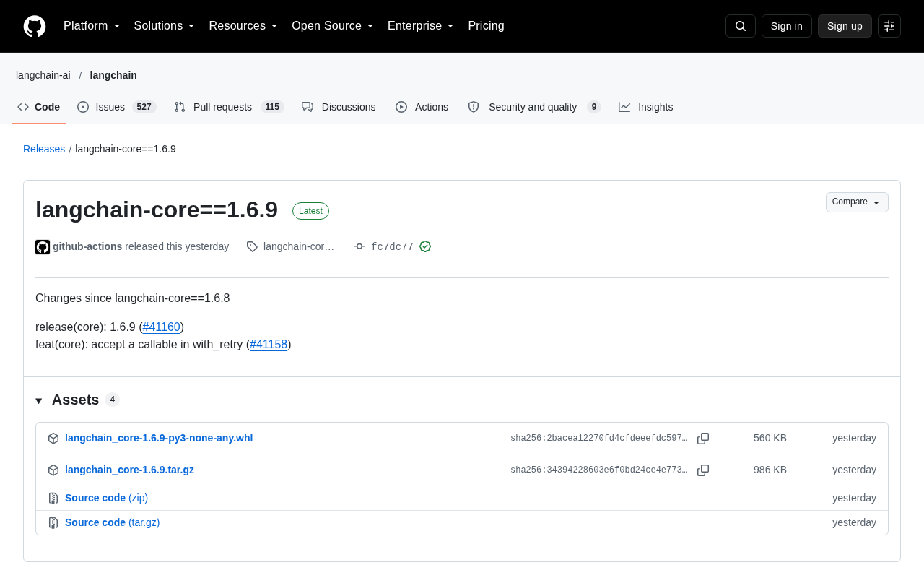This screenshot has width=924, height=578.
Task: Open the Security and quality tab
Action: coord(534,107)
